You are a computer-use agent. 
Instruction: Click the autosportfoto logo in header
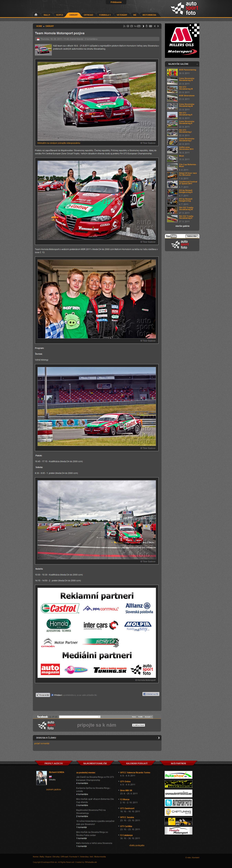[x=185, y=8]
